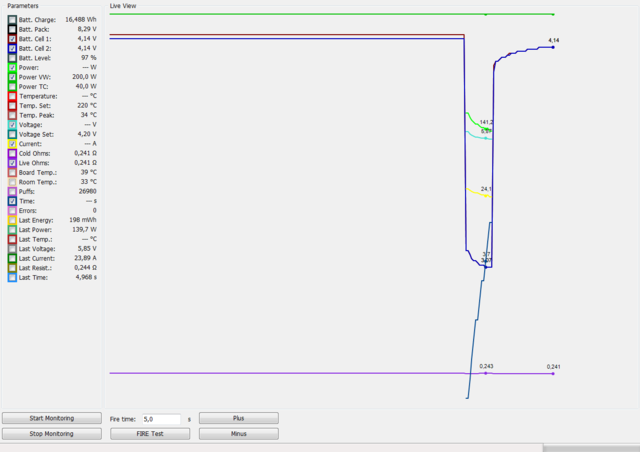The height and width of the screenshot is (452, 640).
Task: Run the FIRE Test
Action: 150,434
